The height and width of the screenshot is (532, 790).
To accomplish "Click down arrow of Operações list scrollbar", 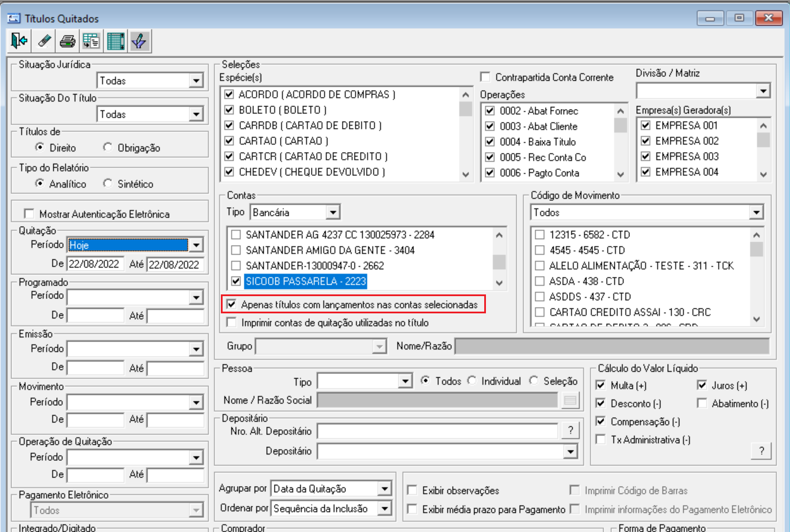I will [x=620, y=174].
